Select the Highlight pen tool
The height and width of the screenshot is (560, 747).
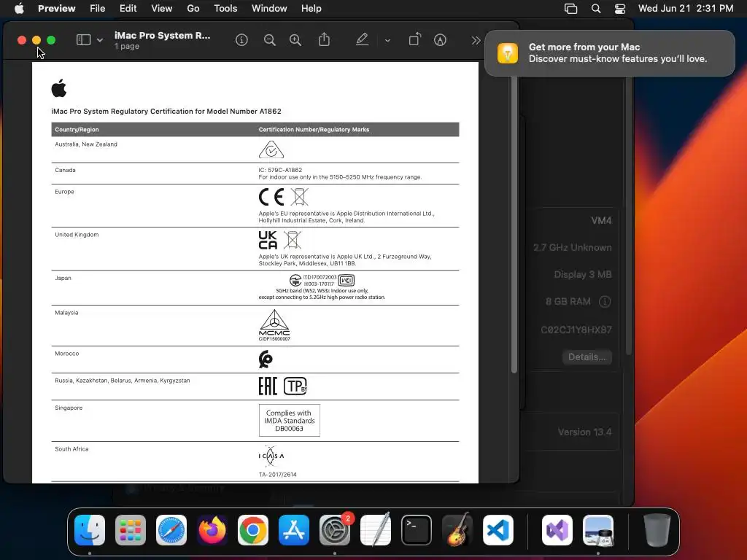coord(362,39)
